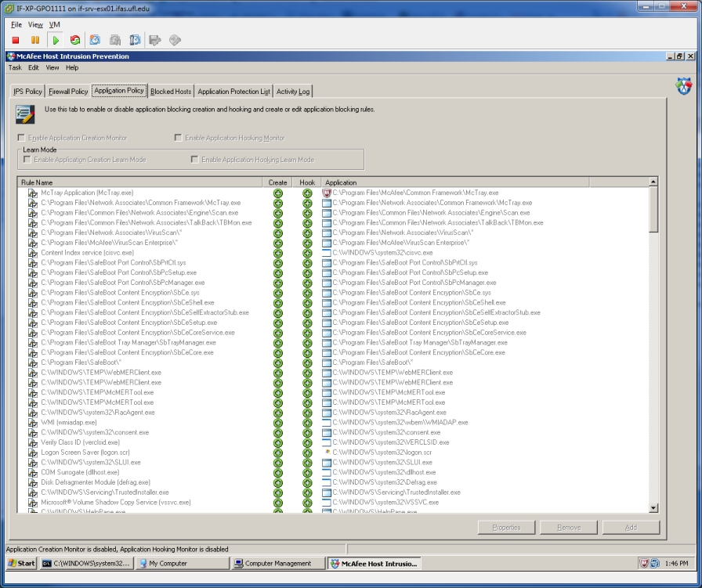Click the revert snapshot toolbar icon
This screenshot has width=702, height=588.
tap(115, 40)
